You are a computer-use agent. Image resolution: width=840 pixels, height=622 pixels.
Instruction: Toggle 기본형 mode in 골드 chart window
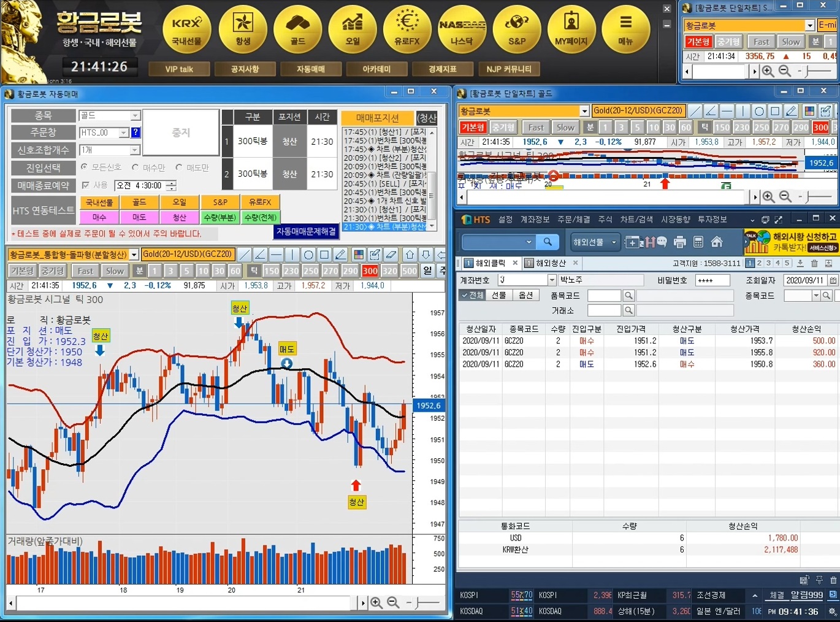473,128
